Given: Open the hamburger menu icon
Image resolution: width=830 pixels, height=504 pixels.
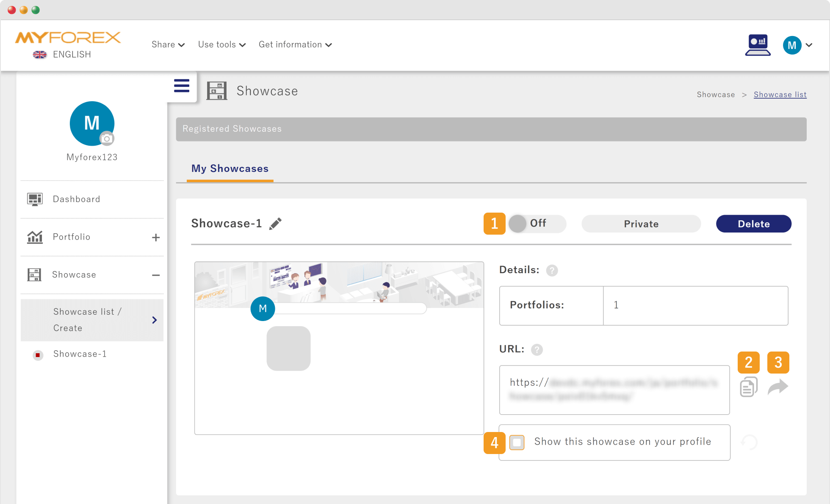Looking at the screenshot, I should 182,86.
